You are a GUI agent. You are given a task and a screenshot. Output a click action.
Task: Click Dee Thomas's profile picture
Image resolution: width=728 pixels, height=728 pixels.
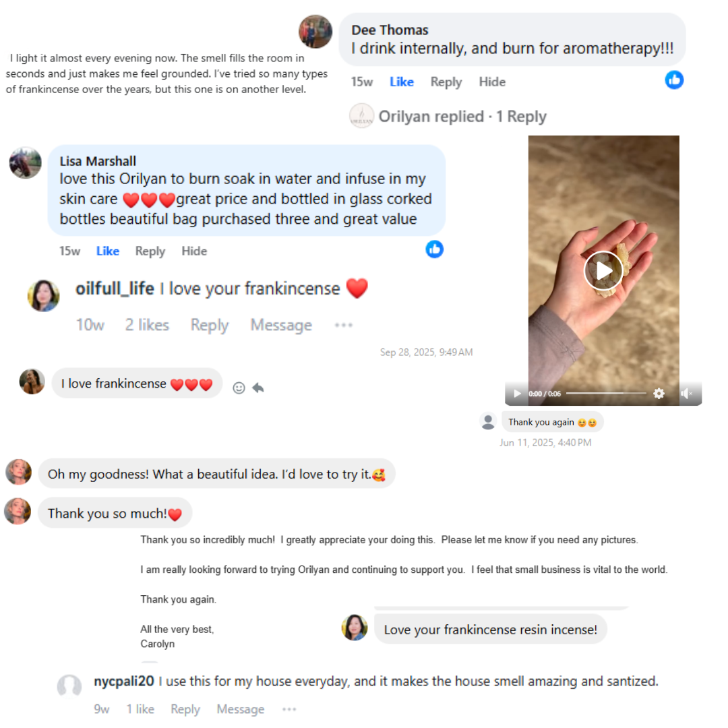[315, 32]
